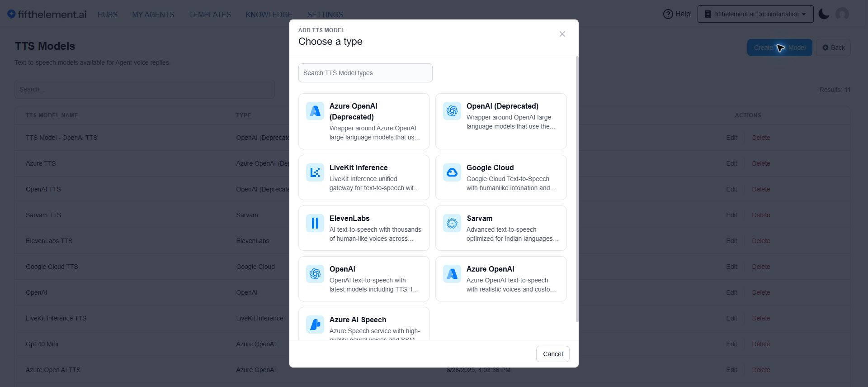868x387 pixels.
Task: Click the Help link text
Action: 683,14
